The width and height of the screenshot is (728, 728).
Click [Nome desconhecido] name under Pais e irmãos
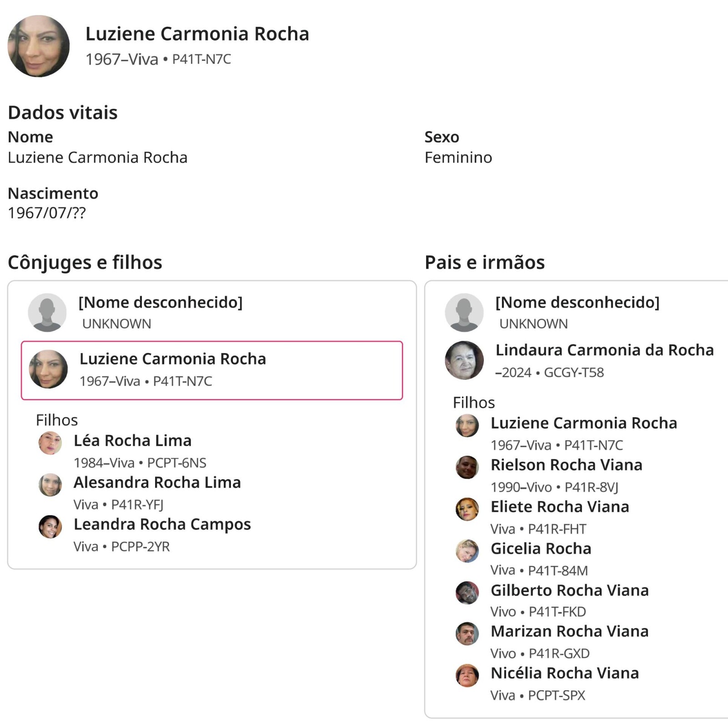(577, 302)
